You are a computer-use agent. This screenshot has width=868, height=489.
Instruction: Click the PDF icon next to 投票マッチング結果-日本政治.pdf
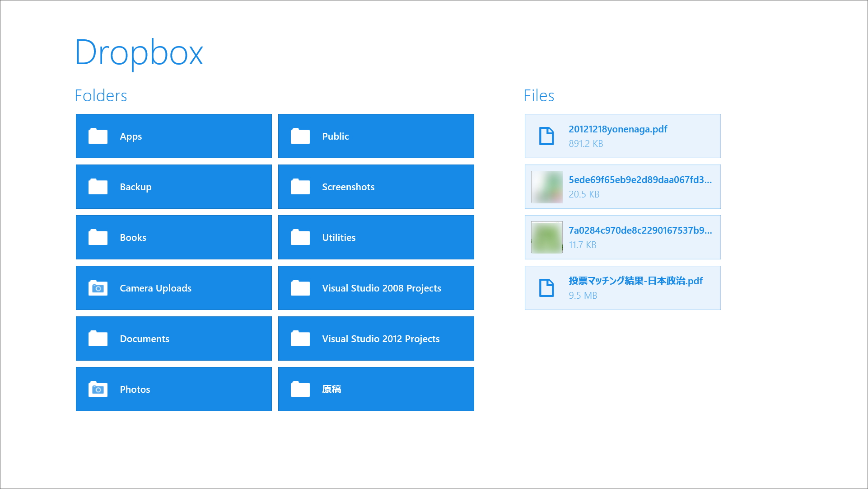(546, 287)
